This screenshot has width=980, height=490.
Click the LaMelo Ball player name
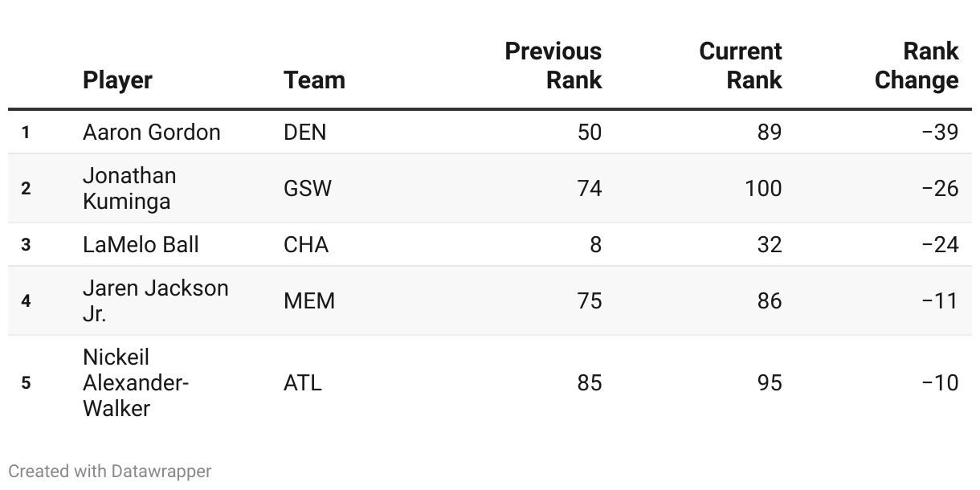(141, 244)
